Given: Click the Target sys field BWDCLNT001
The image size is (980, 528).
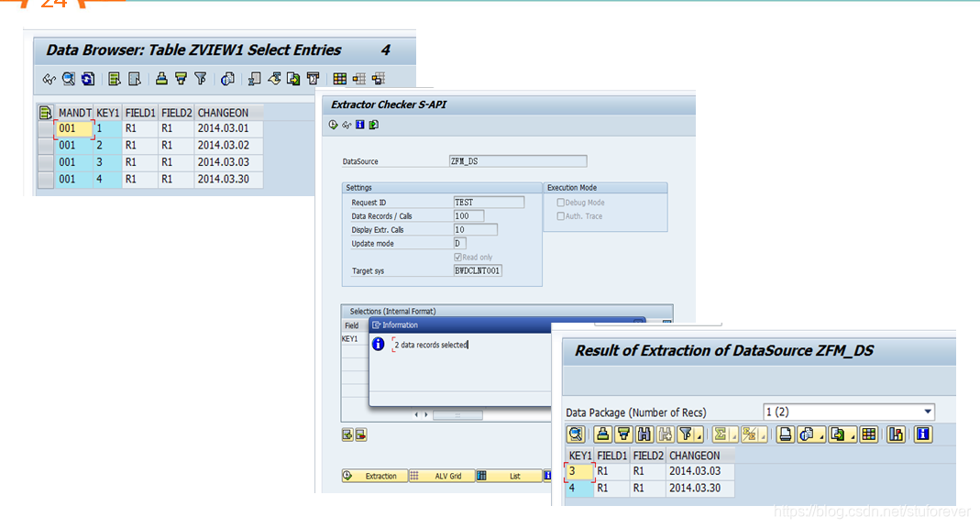Looking at the screenshot, I should tap(478, 270).
